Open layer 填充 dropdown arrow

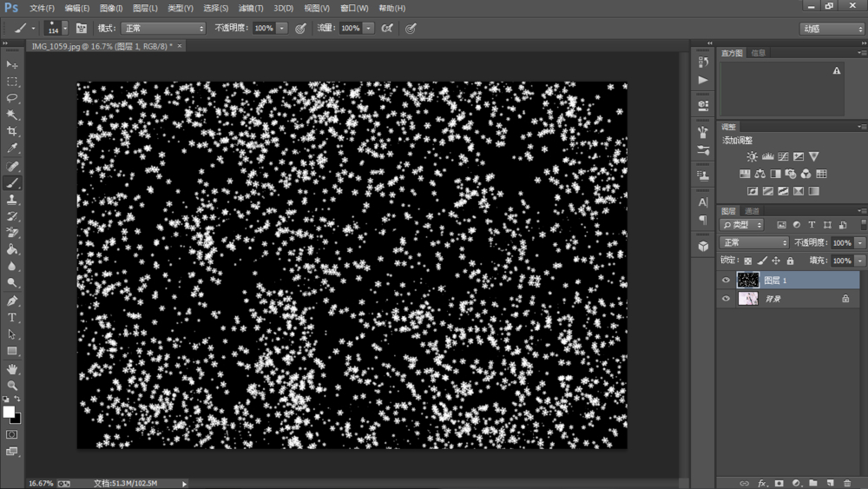click(859, 261)
